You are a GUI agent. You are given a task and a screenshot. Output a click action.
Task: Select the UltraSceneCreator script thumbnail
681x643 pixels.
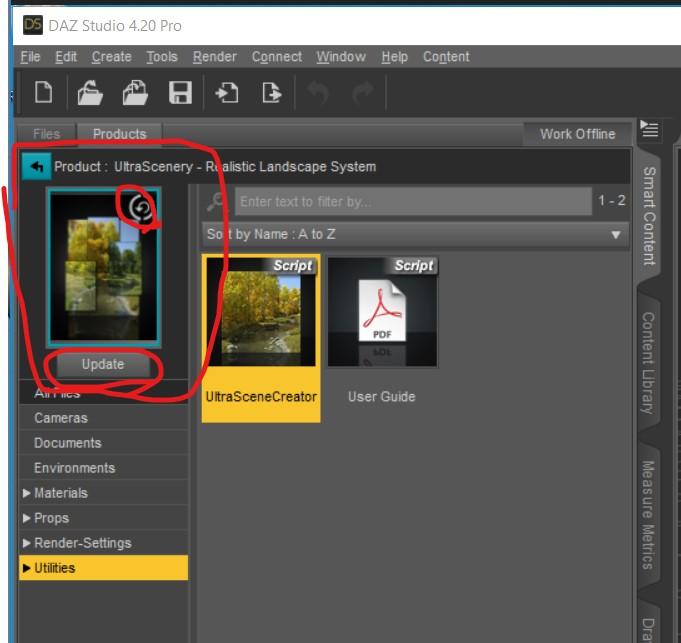(261, 338)
